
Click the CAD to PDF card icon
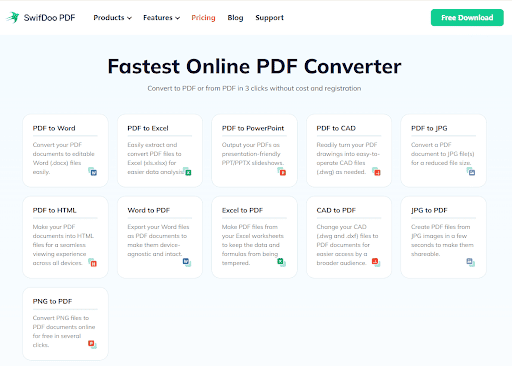click(376, 262)
